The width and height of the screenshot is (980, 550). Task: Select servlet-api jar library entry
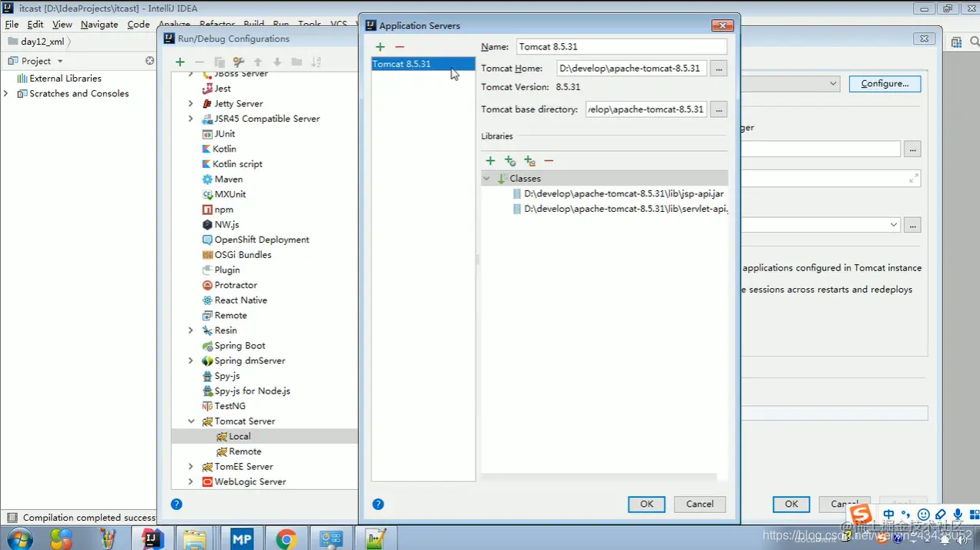point(620,209)
